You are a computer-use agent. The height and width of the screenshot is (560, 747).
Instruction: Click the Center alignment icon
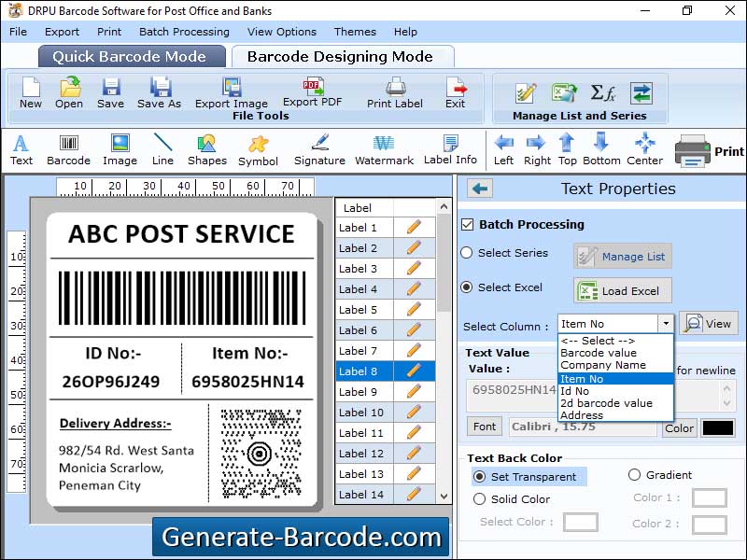click(x=644, y=145)
